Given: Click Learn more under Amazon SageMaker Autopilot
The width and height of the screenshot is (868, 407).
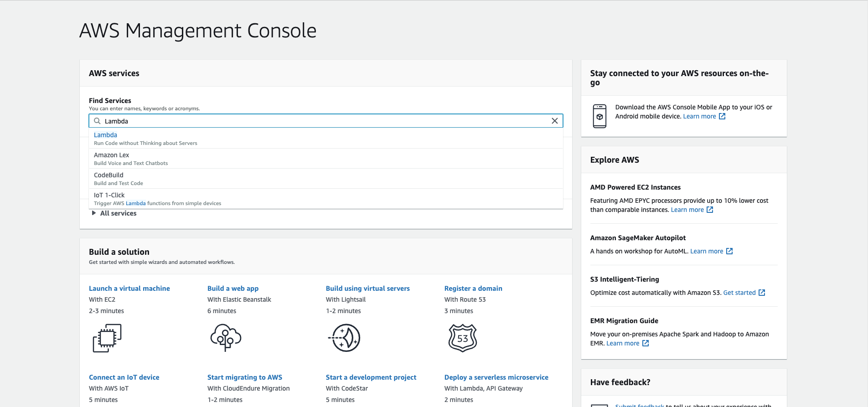Looking at the screenshot, I should click(707, 251).
